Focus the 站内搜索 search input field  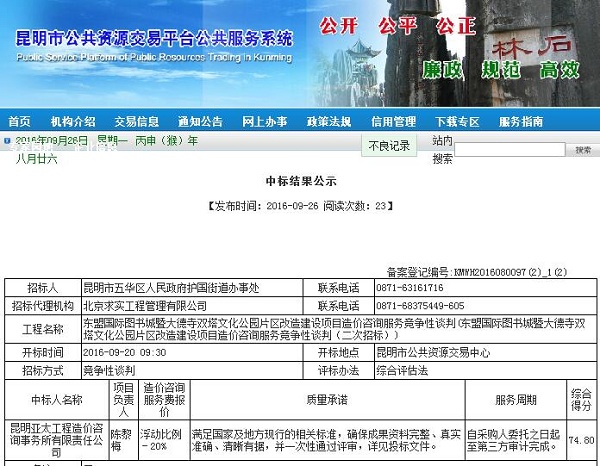(x=513, y=149)
